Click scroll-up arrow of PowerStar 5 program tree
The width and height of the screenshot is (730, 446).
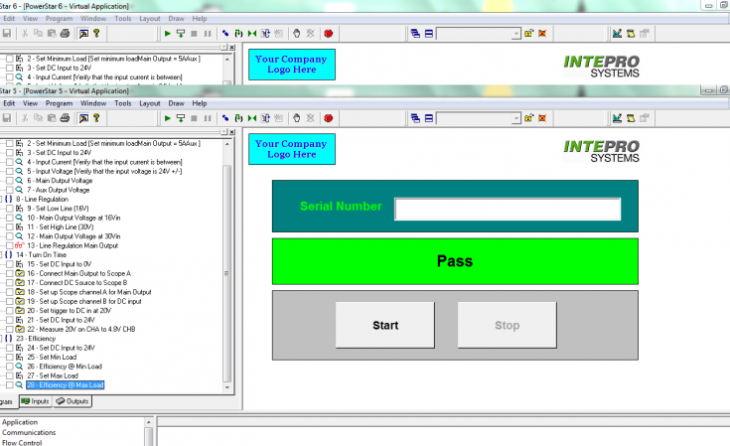tap(227, 144)
